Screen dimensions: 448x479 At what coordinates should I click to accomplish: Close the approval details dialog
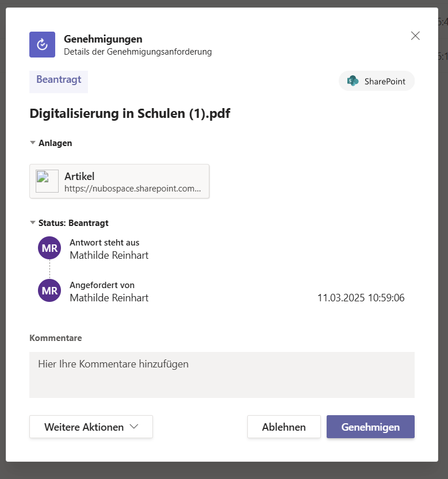pyautogui.click(x=415, y=36)
